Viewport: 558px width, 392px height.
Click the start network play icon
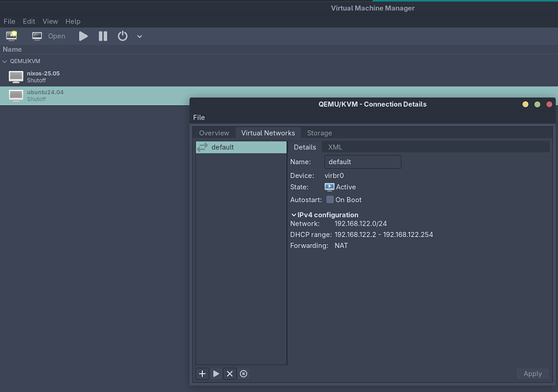tap(216, 373)
